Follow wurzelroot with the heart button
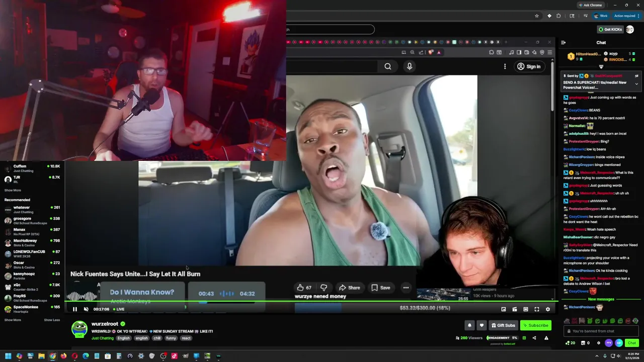Viewport: 644px width, 362px height. [481, 325]
